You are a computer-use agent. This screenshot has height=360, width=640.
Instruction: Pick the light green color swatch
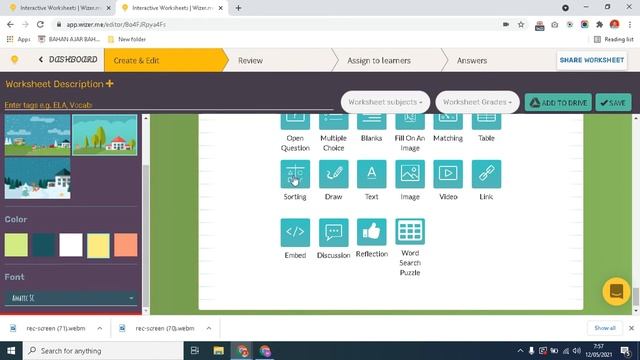(16, 245)
